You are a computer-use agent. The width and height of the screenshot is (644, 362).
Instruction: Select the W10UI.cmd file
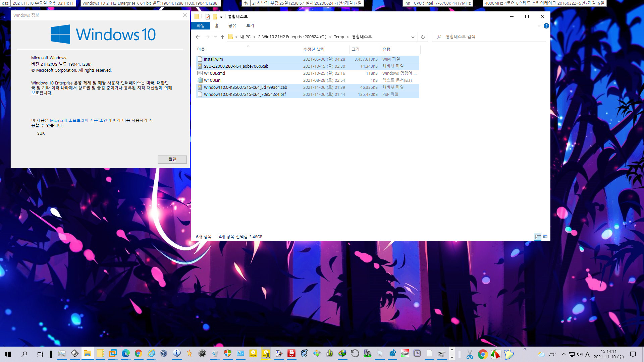pos(307,73)
